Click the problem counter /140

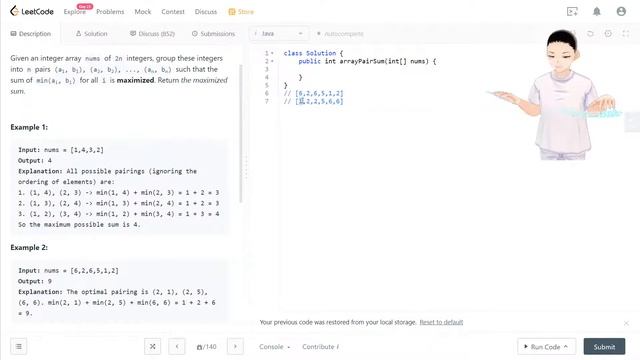(x=207, y=347)
